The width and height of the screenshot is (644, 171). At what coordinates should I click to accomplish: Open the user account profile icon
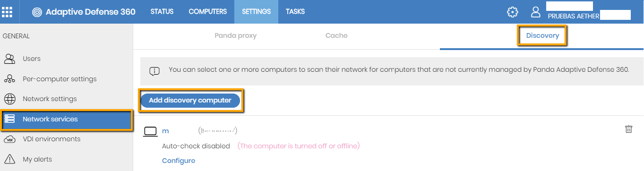point(535,12)
